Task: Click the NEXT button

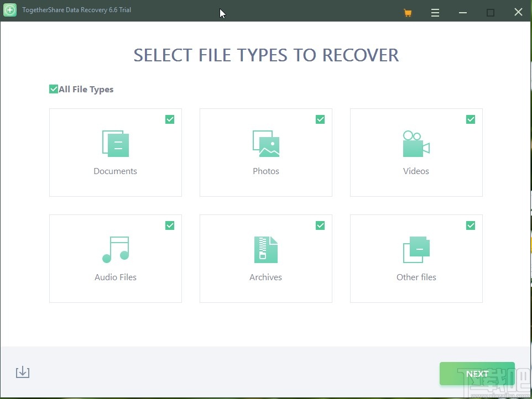Action: 477,374
